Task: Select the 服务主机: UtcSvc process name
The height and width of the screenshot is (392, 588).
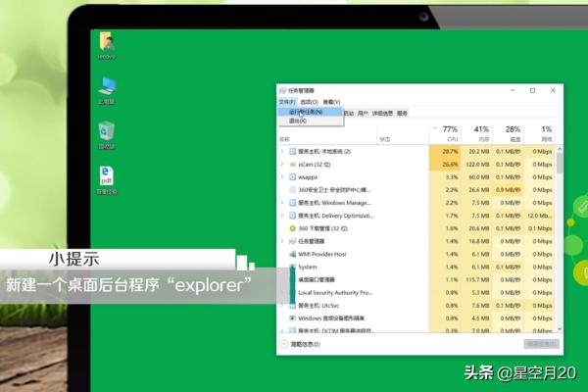Action: point(318,306)
